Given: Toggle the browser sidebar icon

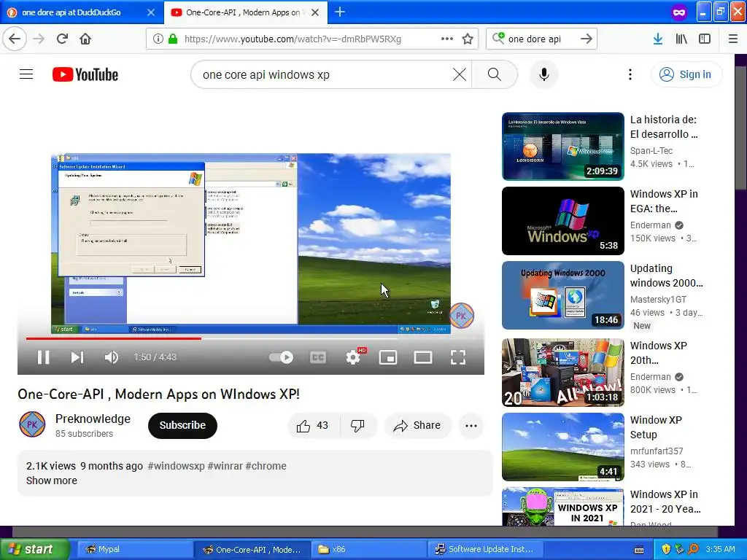Looking at the screenshot, I should point(704,39).
